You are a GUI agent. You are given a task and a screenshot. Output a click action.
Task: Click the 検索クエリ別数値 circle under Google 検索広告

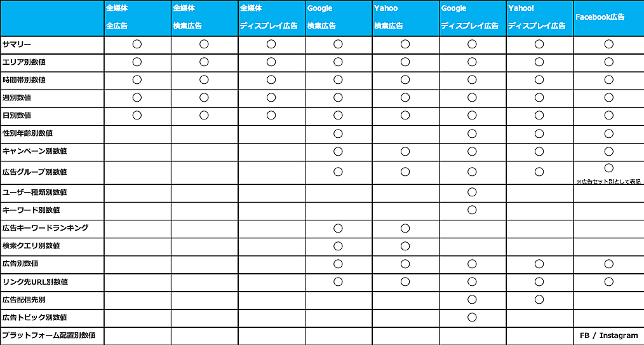pos(338,246)
